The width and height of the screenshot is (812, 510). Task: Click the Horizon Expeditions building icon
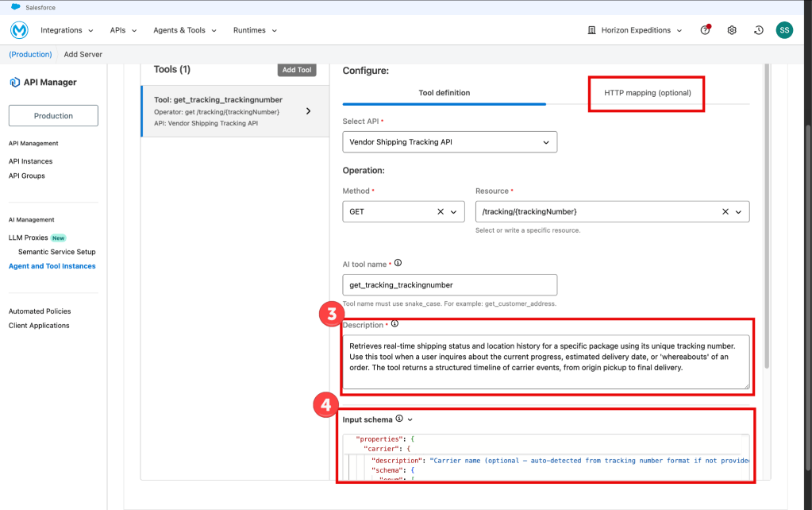pyautogui.click(x=591, y=30)
